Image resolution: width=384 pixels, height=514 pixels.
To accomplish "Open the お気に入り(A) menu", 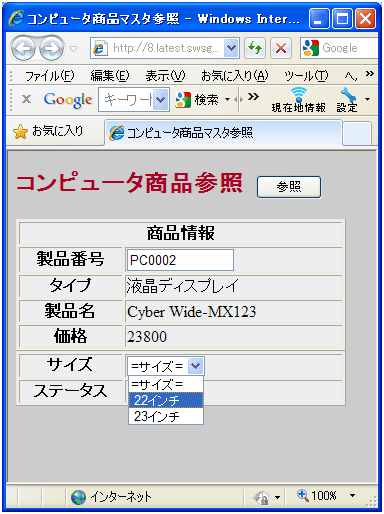I will pos(235,76).
